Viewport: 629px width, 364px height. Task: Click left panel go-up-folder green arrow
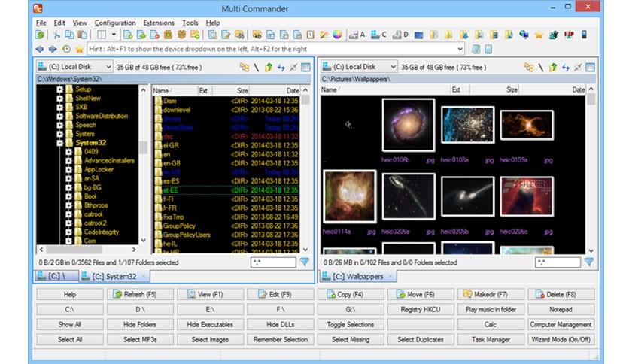click(x=269, y=68)
